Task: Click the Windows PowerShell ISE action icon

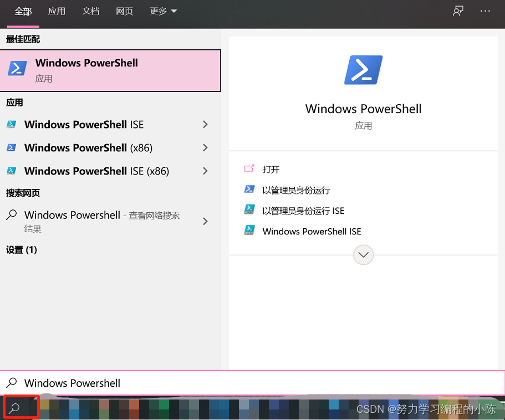Action: [249, 230]
